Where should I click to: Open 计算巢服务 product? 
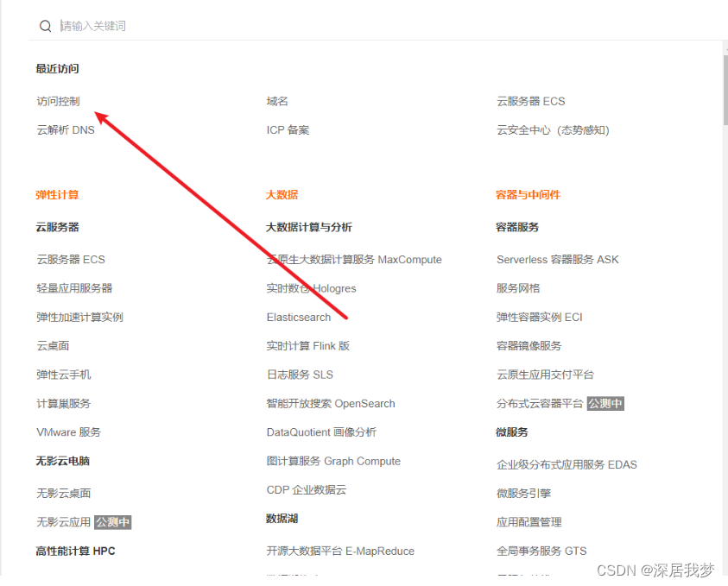coord(64,403)
